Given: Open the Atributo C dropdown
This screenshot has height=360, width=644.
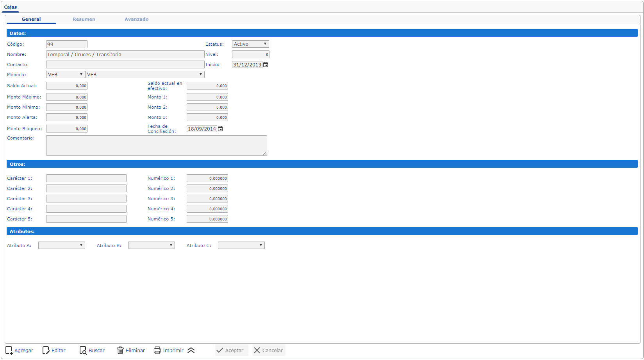Looking at the screenshot, I should tap(241, 245).
